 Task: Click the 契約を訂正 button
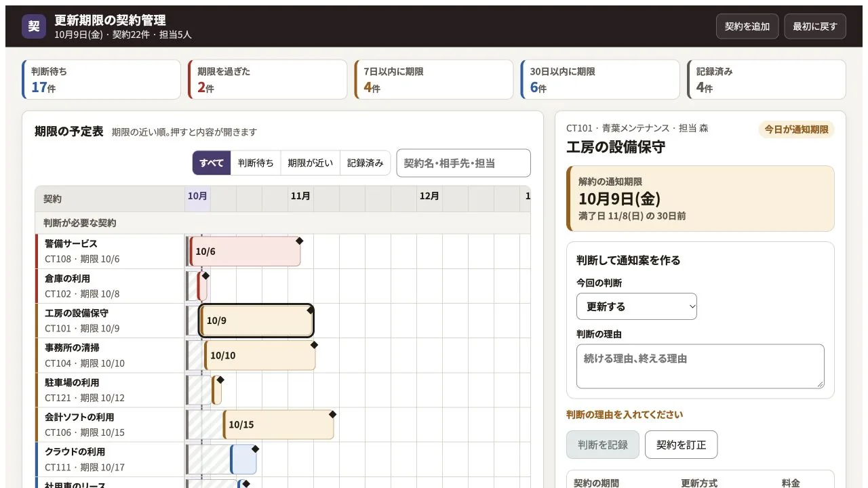681,445
